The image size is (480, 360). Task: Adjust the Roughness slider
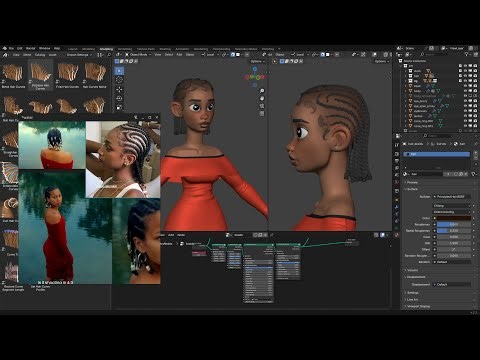click(x=454, y=224)
